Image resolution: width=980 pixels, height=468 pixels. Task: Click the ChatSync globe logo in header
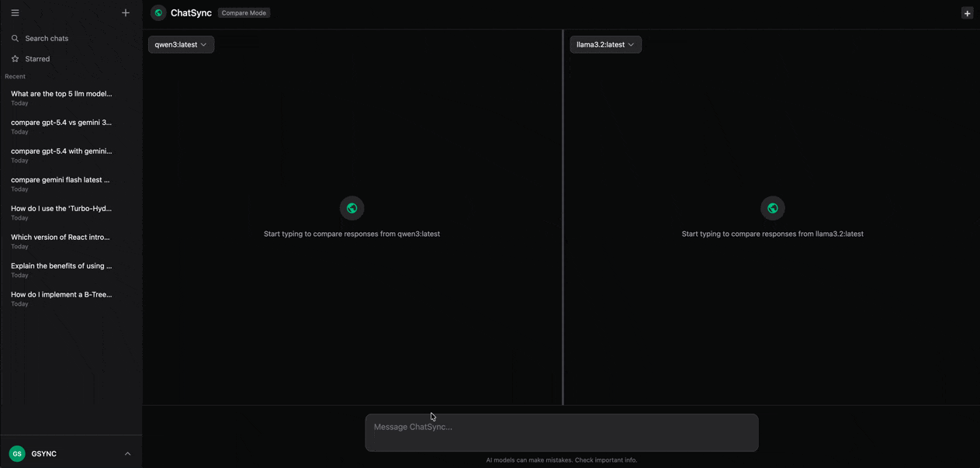(x=158, y=12)
